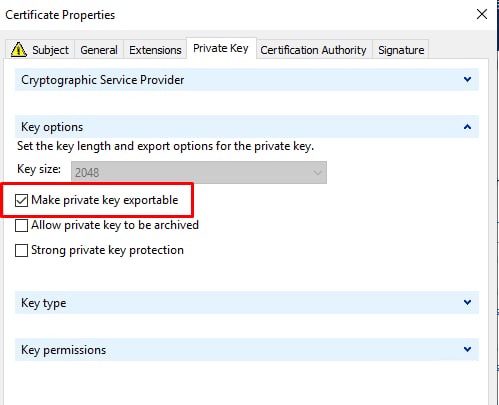Click the Cryptographic Service Provider header
The image size is (499, 405).
[x=247, y=80]
